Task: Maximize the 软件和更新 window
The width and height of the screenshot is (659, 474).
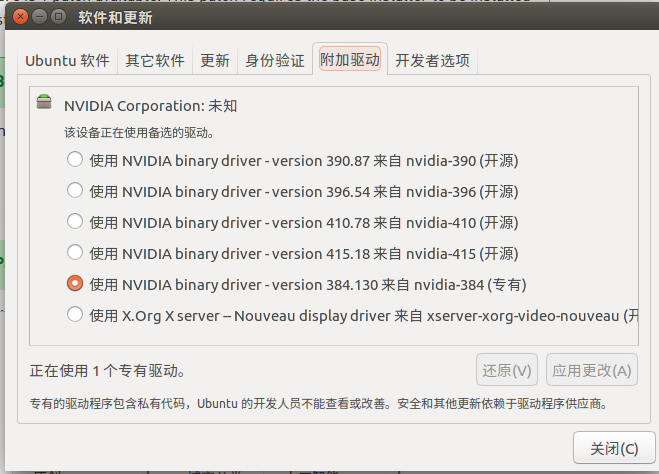Action: coord(58,17)
